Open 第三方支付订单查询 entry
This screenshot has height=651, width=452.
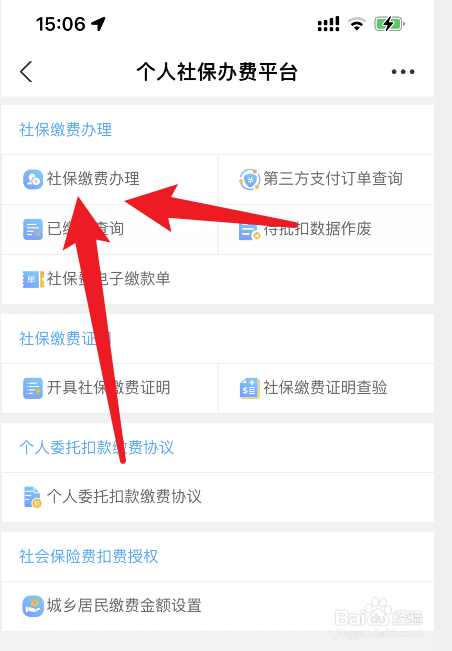[326, 179]
